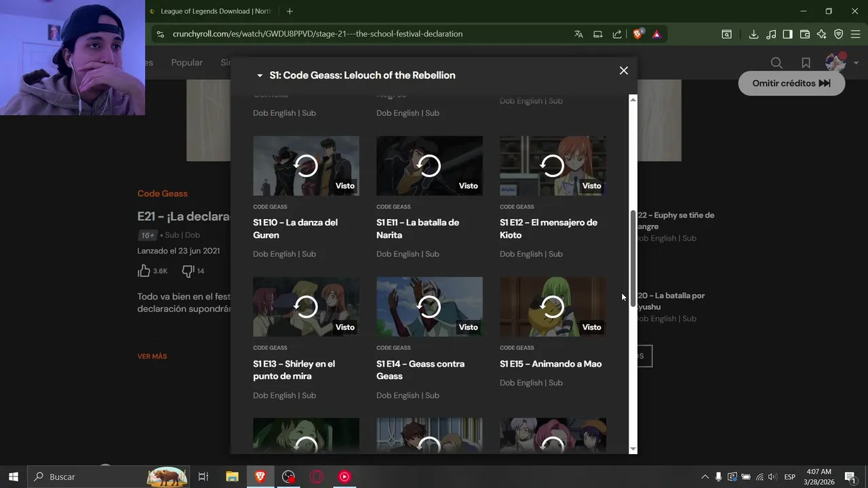The image size is (868, 488).
Task: Show hidden system tray icons
Action: pyautogui.click(x=705, y=476)
